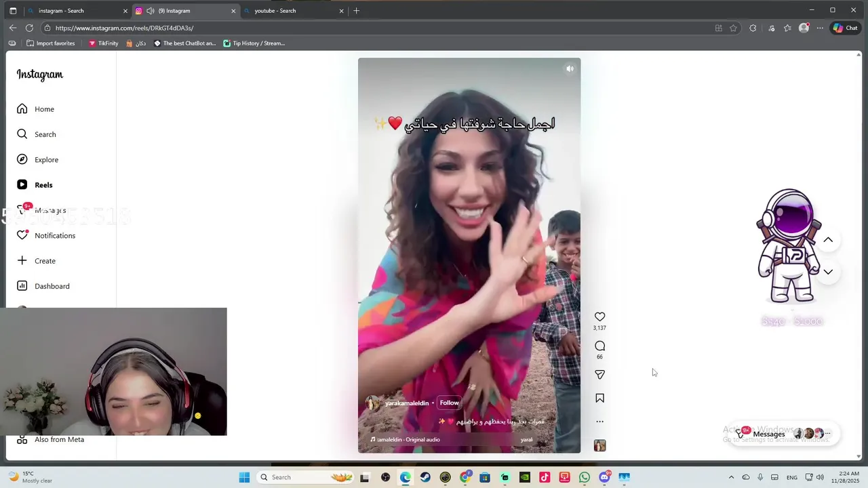Viewport: 868px width, 488px height.
Task: Open a new browser tab
Action: pos(356,11)
